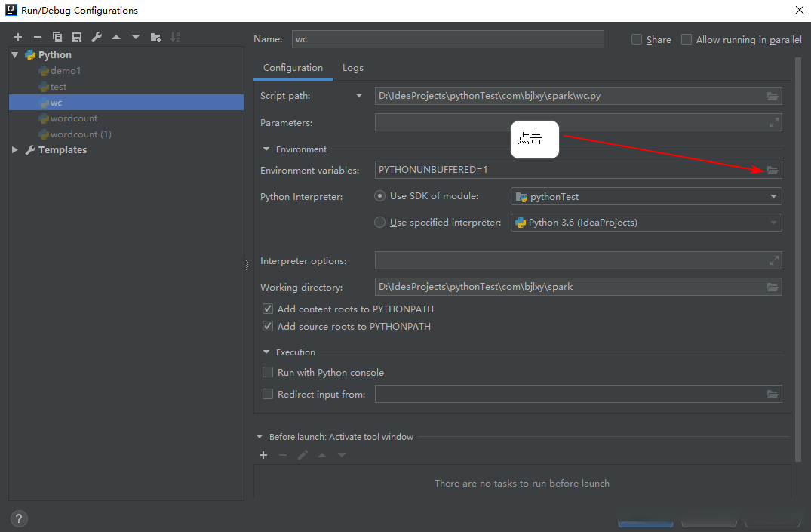Toggle Add content roots to PYTHONPATH
811x532 pixels.
[268, 309]
